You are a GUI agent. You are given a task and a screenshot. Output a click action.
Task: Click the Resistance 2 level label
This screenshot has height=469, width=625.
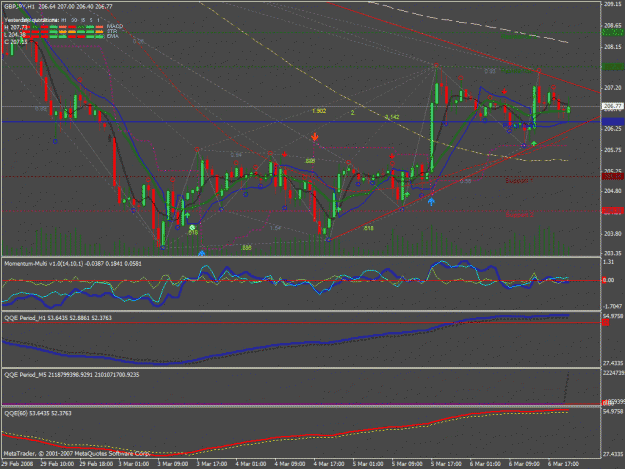[x=518, y=37]
